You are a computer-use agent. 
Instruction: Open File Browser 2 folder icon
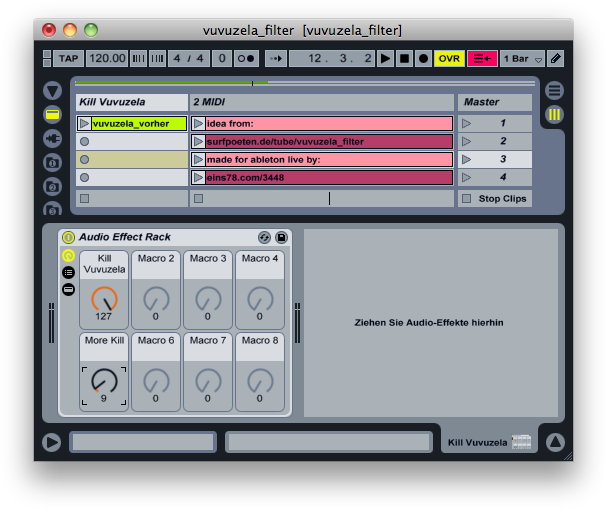click(x=53, y=187)
